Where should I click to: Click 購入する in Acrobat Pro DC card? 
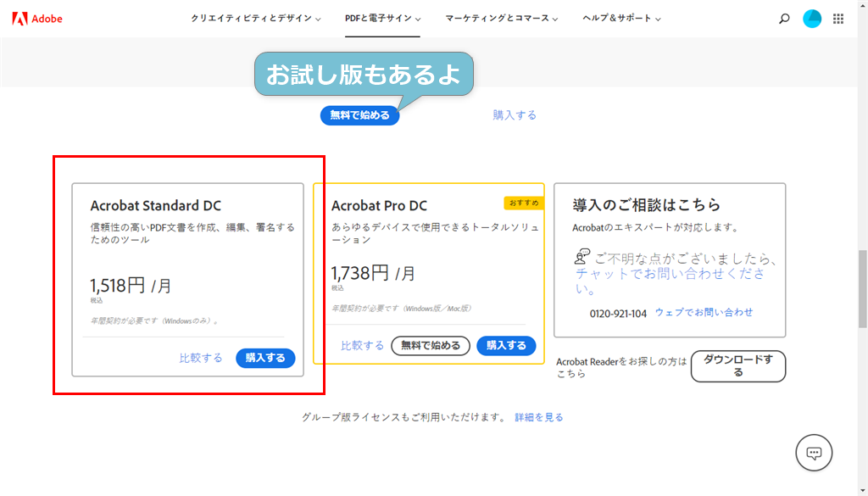click(507, 346)
